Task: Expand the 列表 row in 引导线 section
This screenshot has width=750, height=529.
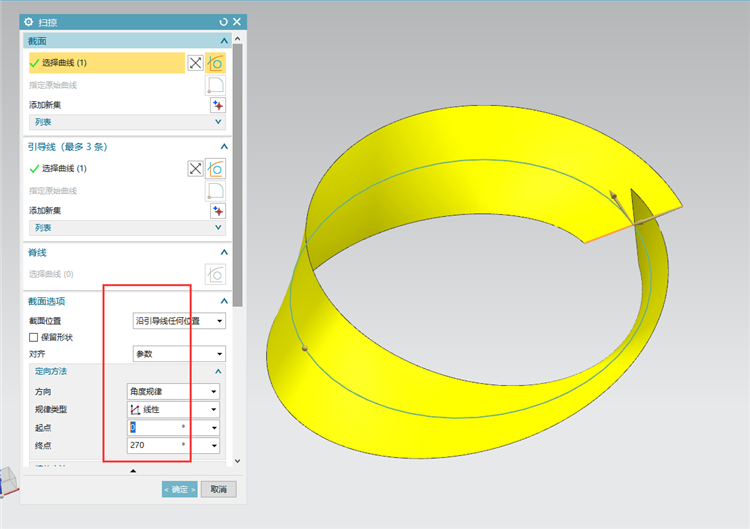Action: point(127,228)
